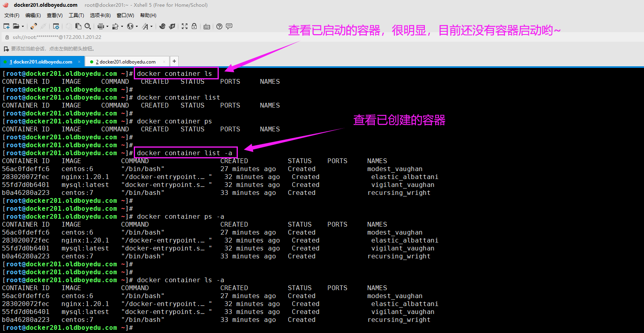Click the Help question mark icon
Screen dimensions: 644x333
pos(219,26)
